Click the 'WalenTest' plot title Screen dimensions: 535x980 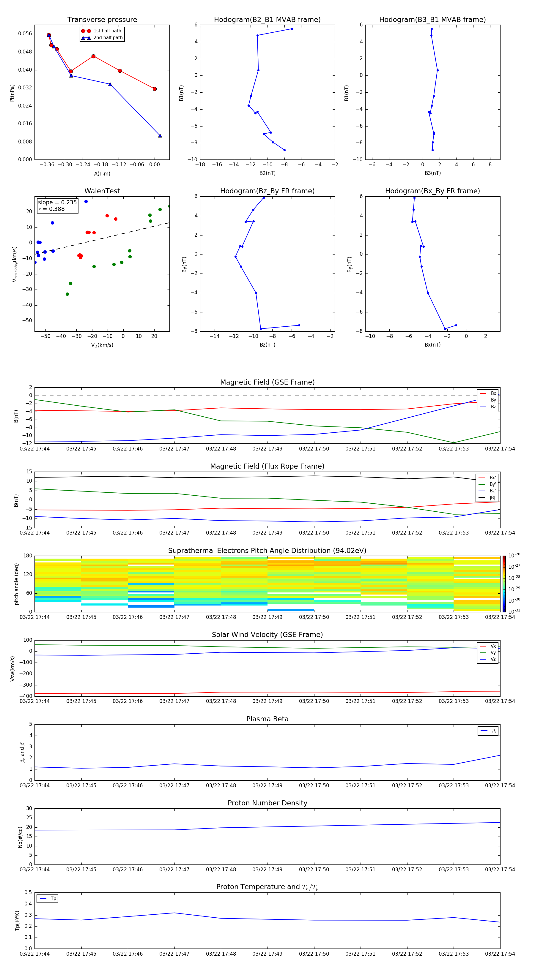click(102, 191)
